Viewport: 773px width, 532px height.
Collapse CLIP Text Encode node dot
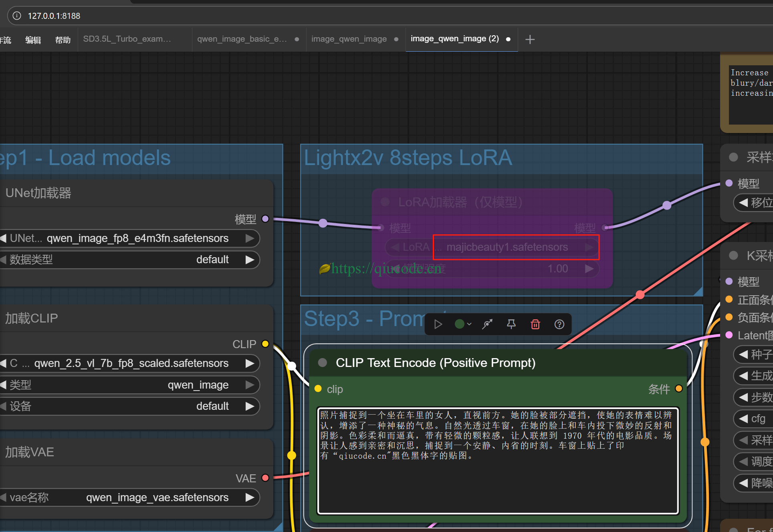323,363
